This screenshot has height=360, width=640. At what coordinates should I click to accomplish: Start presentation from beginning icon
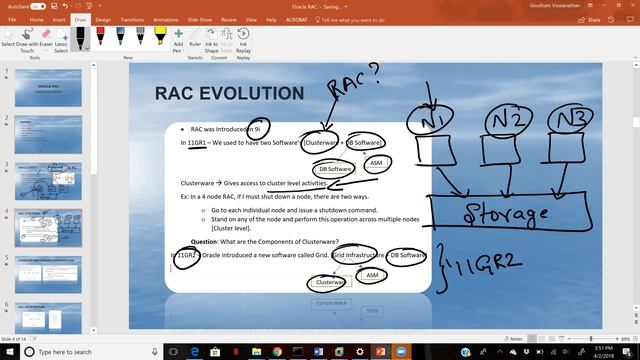(x=89, y=6)
